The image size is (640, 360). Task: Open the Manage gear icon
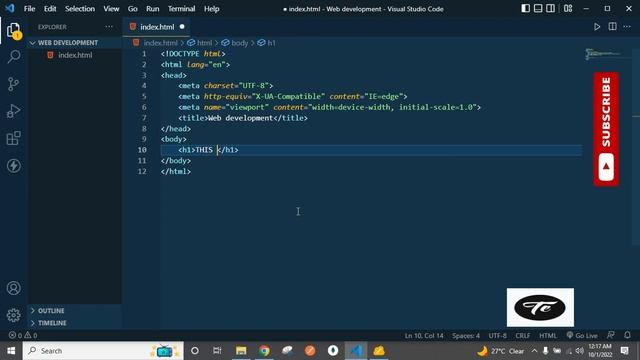(x=13, y=315)
